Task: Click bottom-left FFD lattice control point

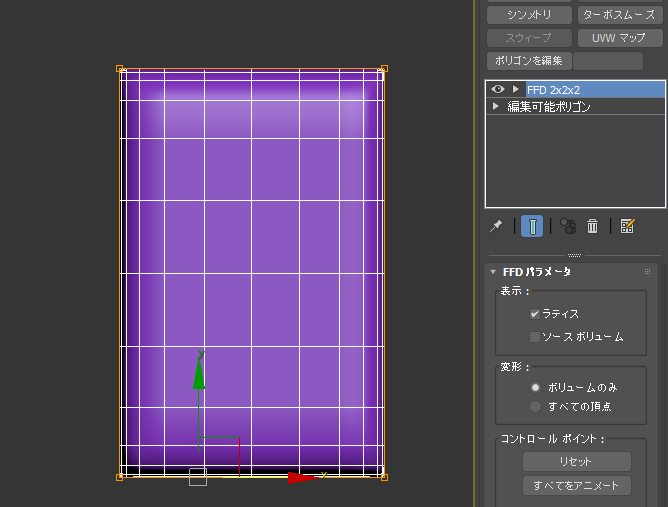Action: pos(120,478)
